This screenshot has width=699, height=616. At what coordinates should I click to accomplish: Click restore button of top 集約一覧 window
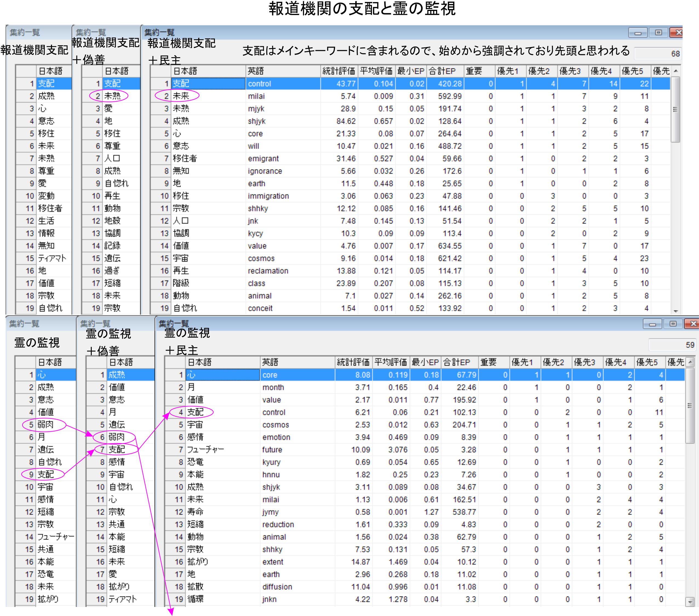click(658, 33)
